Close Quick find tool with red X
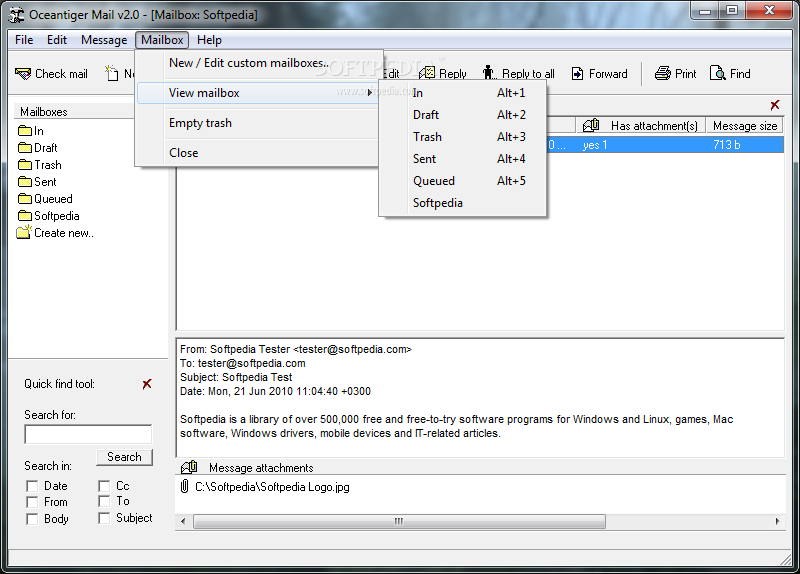Viewport: 800px width, 574px height. (x=147, y=384)
